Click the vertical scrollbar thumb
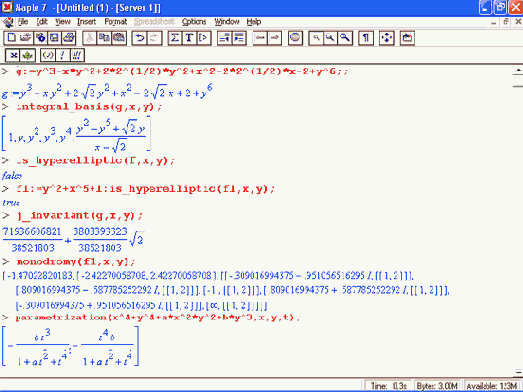The width and height of the screenshot is (523, 392). tap(518, 82)
